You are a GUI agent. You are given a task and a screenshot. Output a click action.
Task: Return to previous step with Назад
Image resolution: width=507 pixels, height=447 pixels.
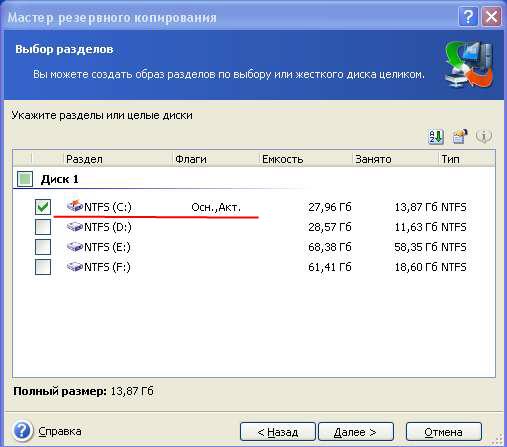pyautogui.click(x=278, y=432)
